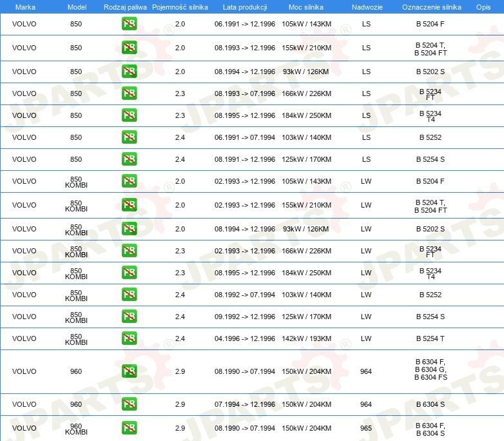504x441 pixels.
Task: Click the Lata produkcji column header
Action: [245, 6]
